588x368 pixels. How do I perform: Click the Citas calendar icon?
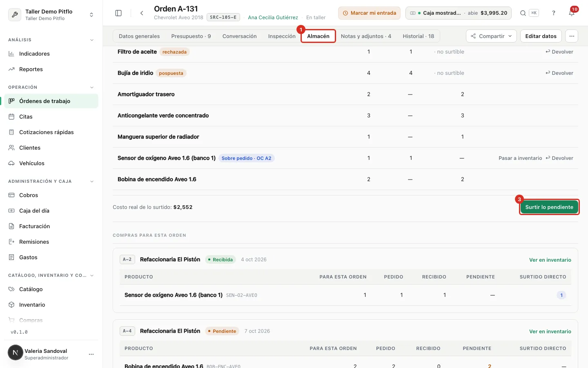click(x=11, y=117)
